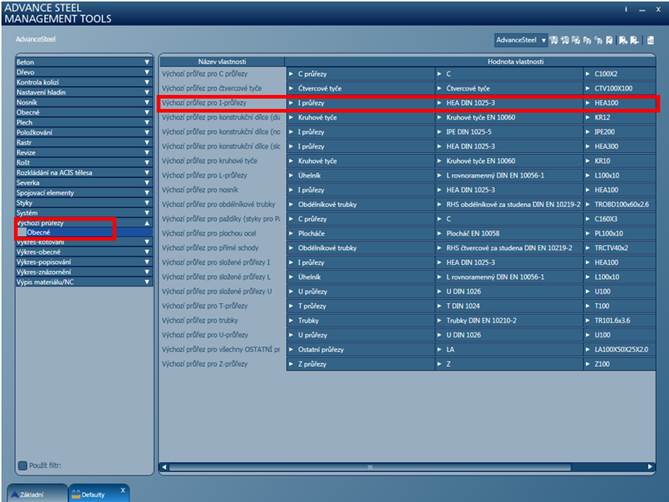Open the HEA DIN 1025-3 cell in I-průřezy row

[509, 103]
